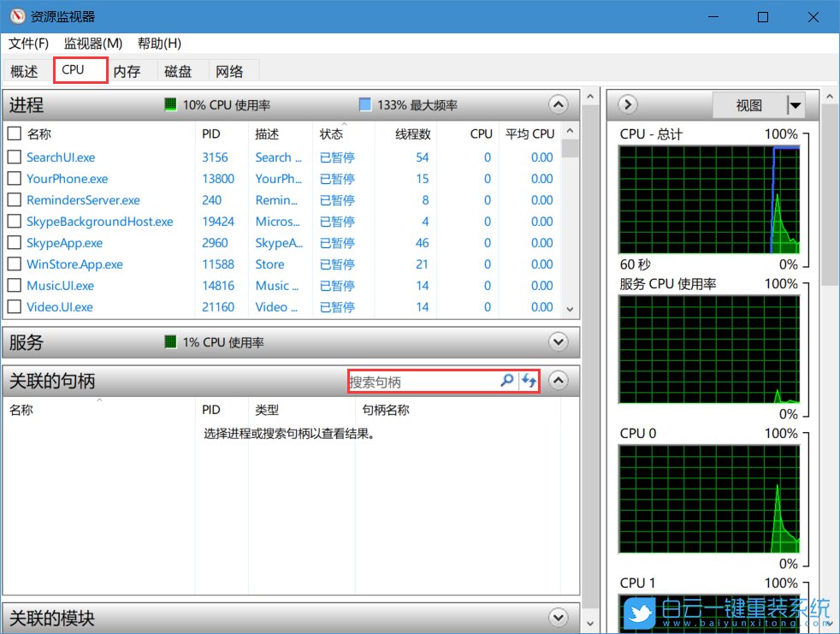Click the green CPU usage indicator beside 10%
Viewport: 840px width, 634px height.
click(169, 104)
